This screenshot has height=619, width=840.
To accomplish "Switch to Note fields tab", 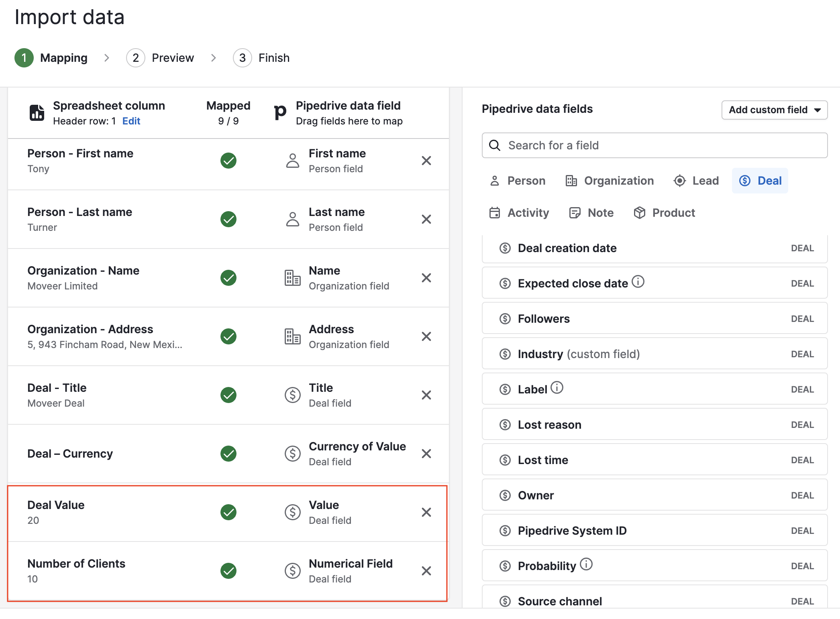I will pyautogui.click(x=591, y=213).
